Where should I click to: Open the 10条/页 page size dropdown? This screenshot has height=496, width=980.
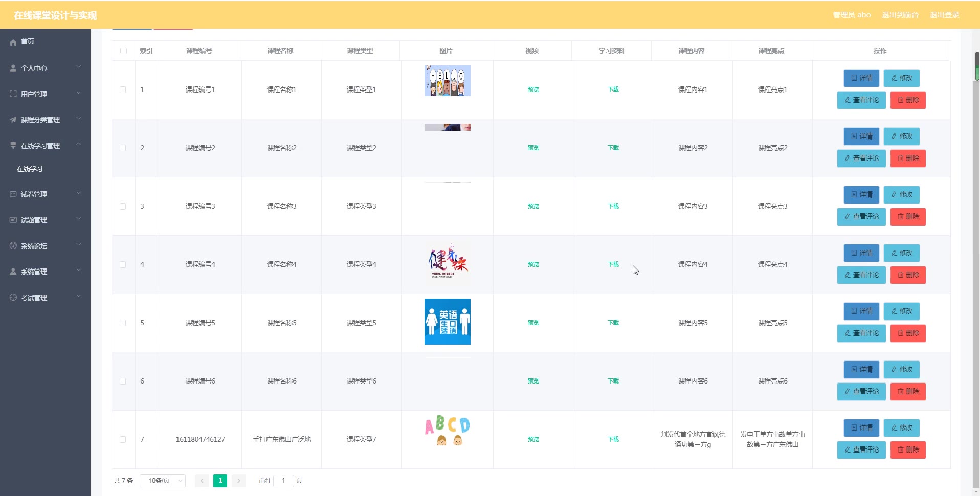click(163, 481)
